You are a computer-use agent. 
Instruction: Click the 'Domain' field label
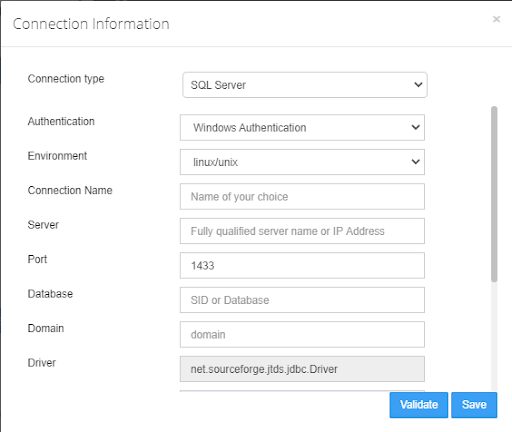pos(46,328)
